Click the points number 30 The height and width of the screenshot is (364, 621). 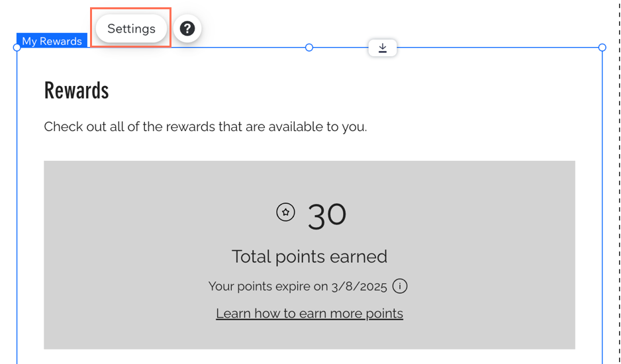point(327,216)
